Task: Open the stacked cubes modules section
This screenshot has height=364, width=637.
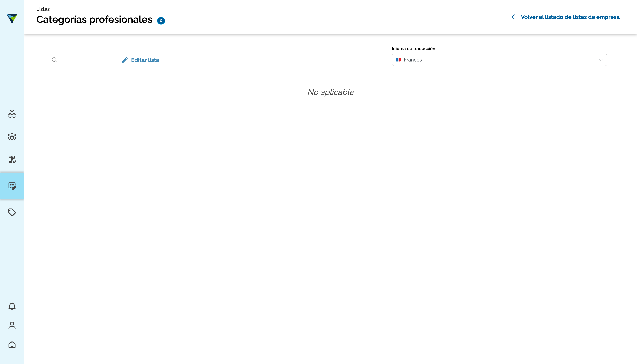Action: (x=12, y=114)
